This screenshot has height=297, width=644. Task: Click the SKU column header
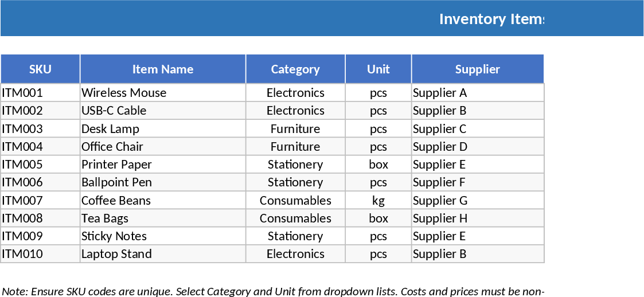click(40, 69)
